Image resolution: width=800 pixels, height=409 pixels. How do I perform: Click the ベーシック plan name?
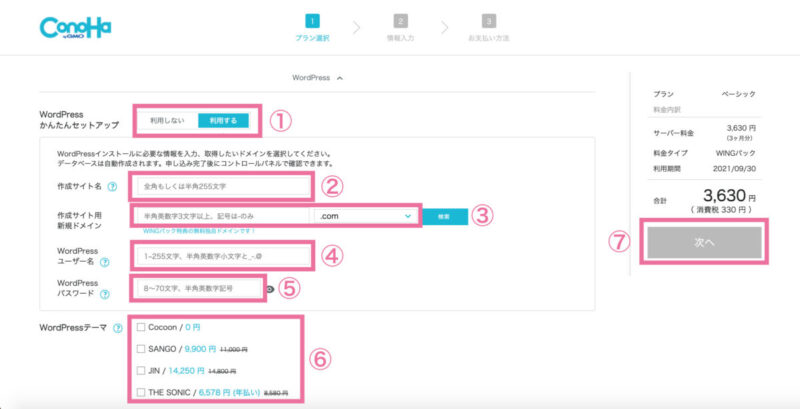pyautogui.click(x=738, y=94)
